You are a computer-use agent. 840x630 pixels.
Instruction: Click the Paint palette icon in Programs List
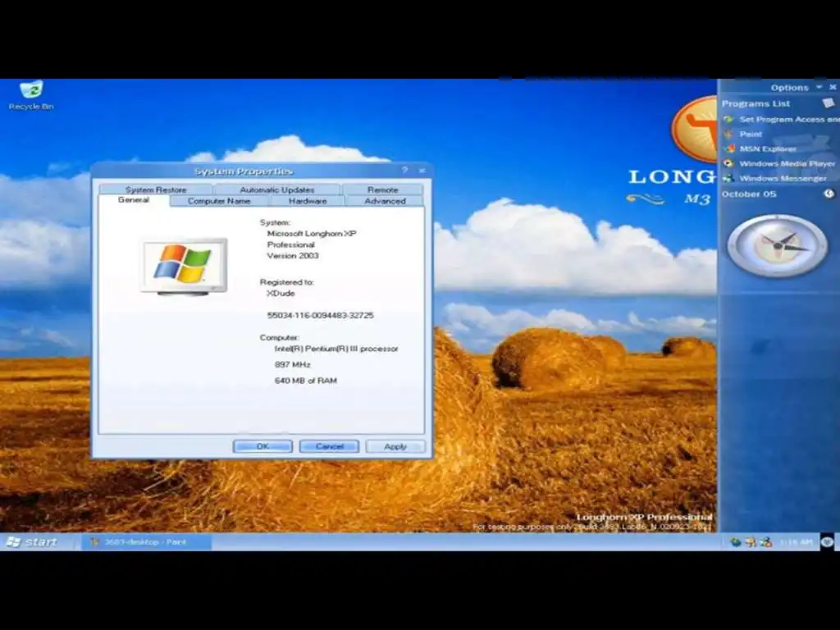point(728,135)
